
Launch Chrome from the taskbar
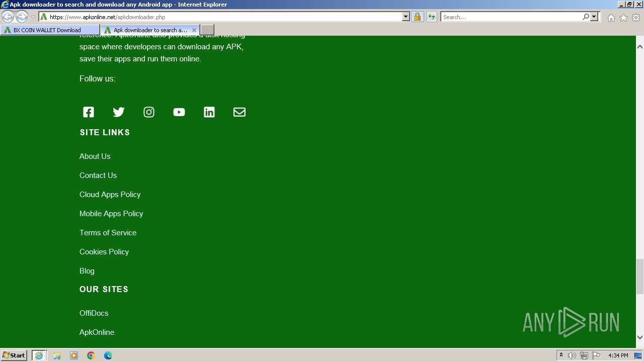(x=91, y=355)
